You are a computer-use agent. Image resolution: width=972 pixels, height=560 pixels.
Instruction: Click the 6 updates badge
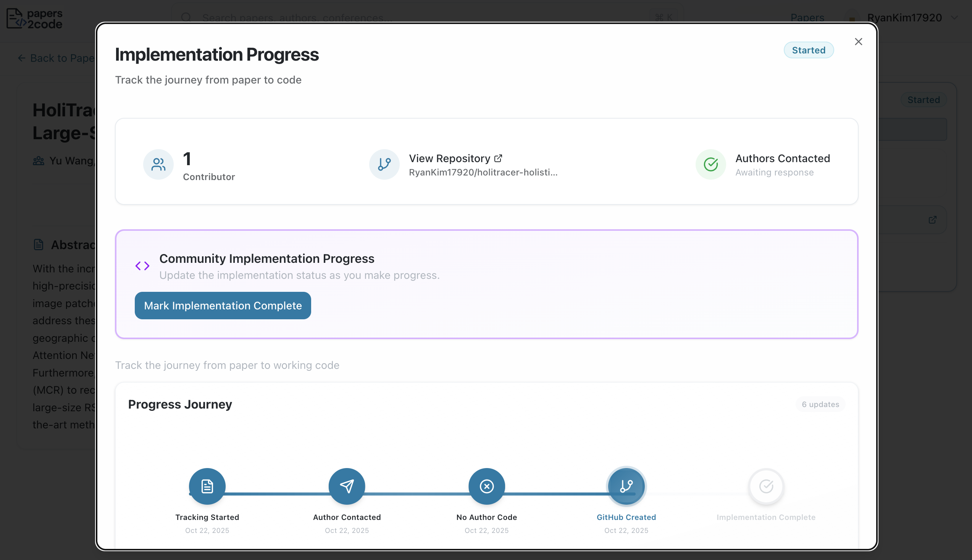820,404
